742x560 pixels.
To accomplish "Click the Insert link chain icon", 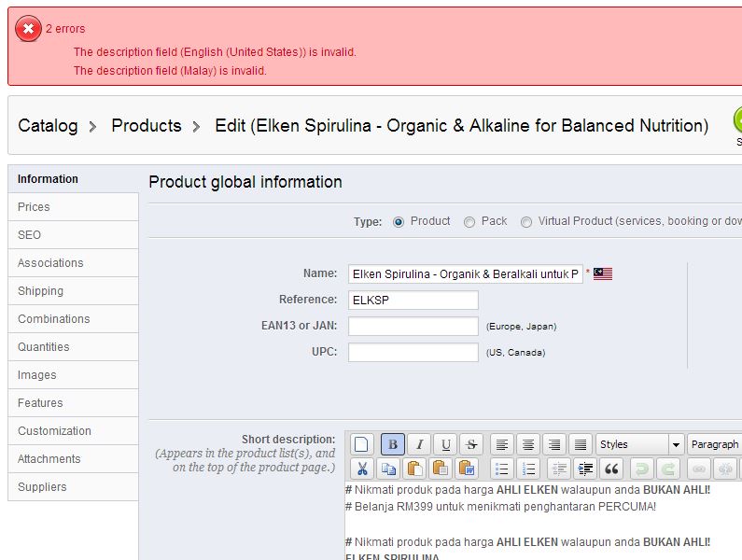I will pyautogui.click(x=699, y=469).
